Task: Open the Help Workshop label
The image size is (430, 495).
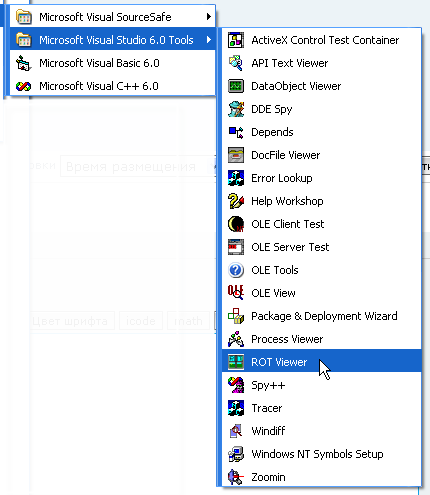Action: 287,201
